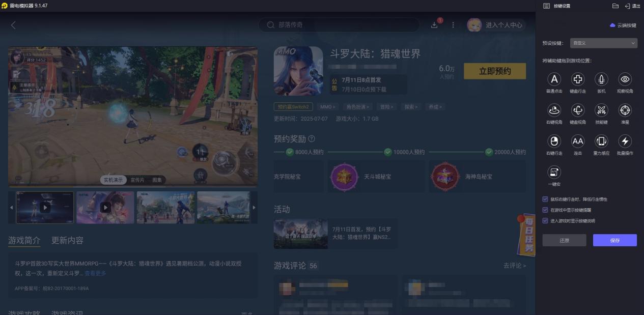Screen dimensions: 644x315
Task: Click the 查看更多 link
Action: (95, 273)
